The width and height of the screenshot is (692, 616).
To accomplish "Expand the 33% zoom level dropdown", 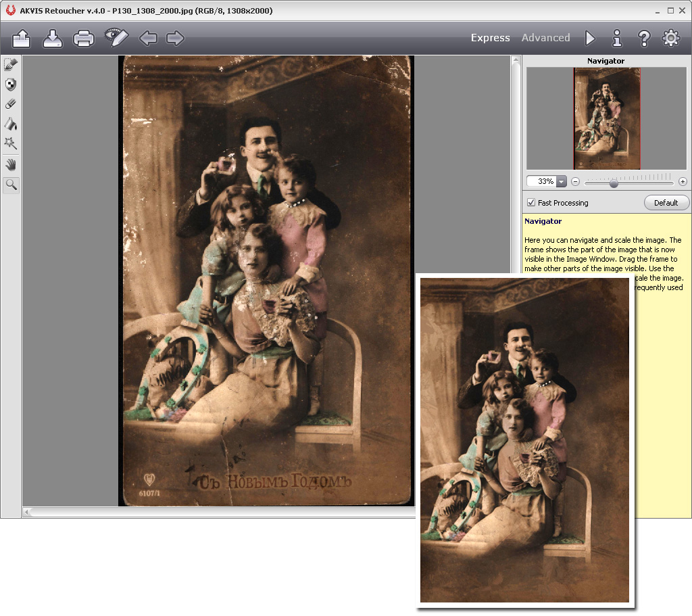I will click(x=562, y=182).
